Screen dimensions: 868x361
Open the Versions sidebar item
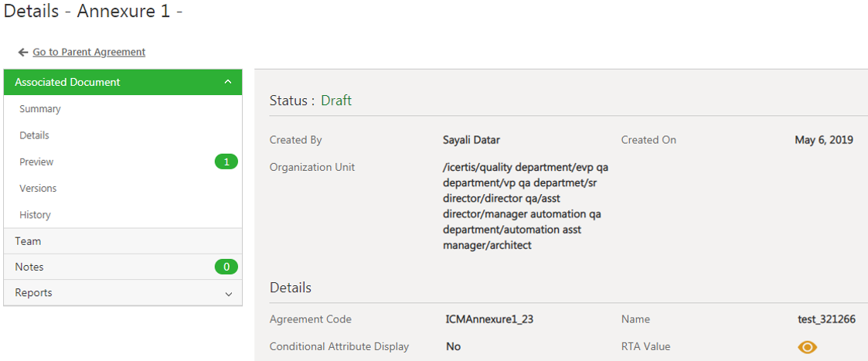click(38, 189)
